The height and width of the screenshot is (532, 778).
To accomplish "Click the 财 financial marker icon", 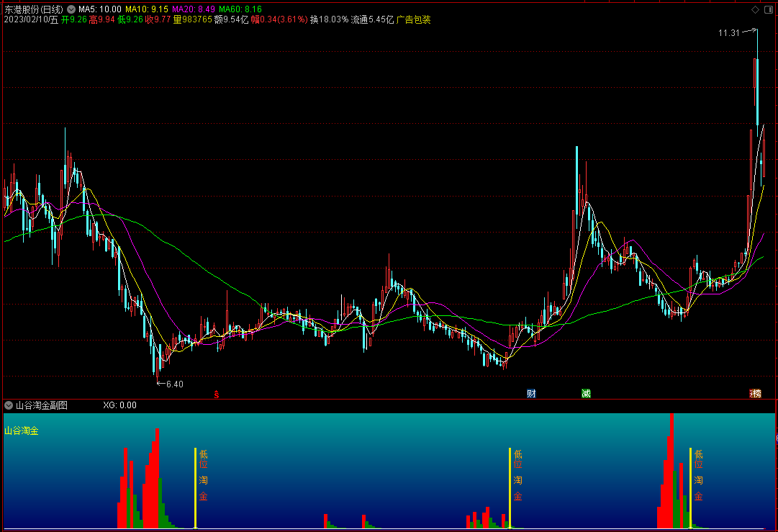I will pyautogui.click(x=531, y=394).
